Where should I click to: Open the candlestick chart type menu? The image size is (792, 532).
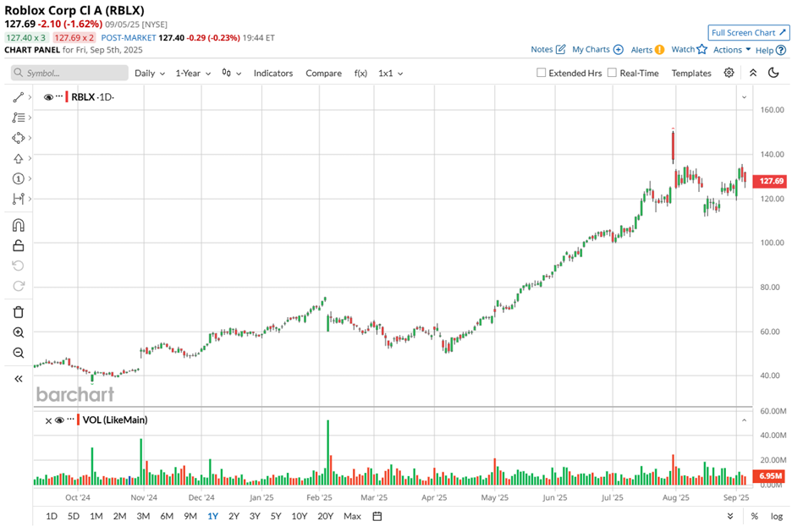pyautogui.click(x=231, y=74)
